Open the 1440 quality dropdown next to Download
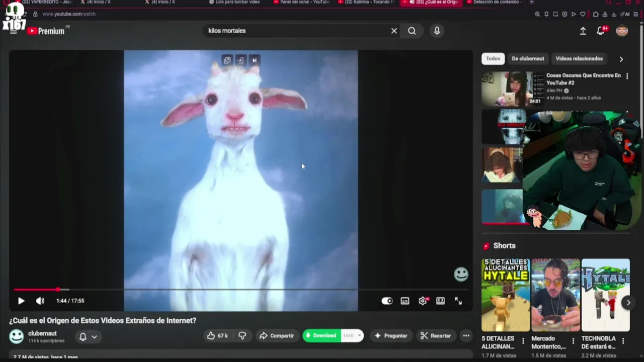Screen dimensions: 644x362 (x=352, y=336)
